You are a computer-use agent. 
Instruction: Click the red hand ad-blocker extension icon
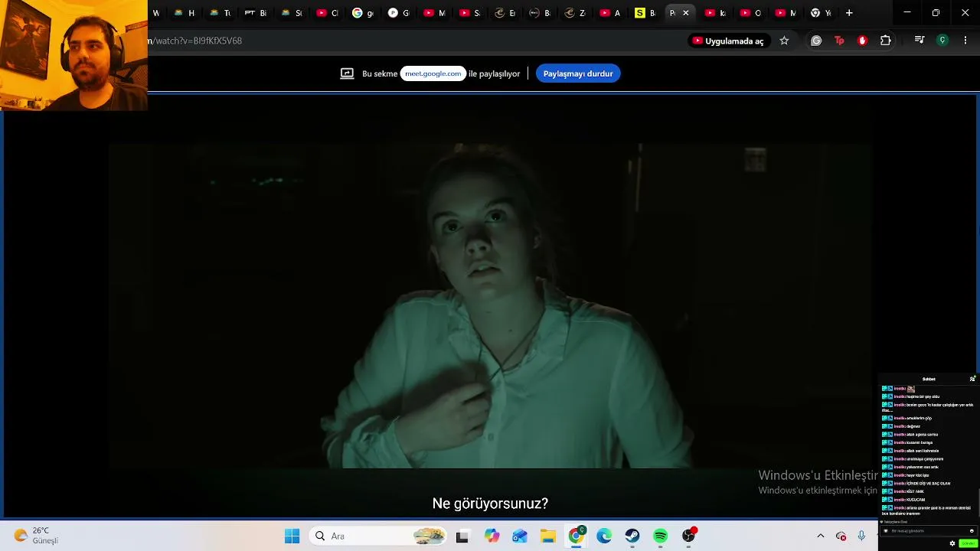(x=863, y=41)
